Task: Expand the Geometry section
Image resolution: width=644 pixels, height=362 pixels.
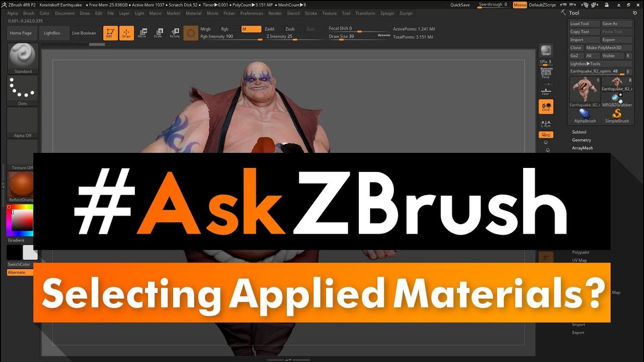Action: [582, 140]
